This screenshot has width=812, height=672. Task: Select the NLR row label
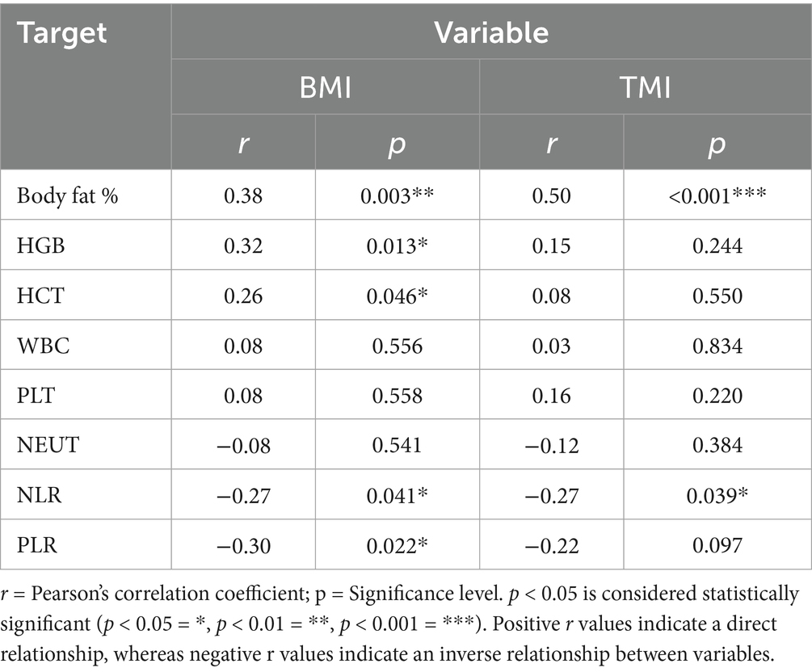[33, 496]
